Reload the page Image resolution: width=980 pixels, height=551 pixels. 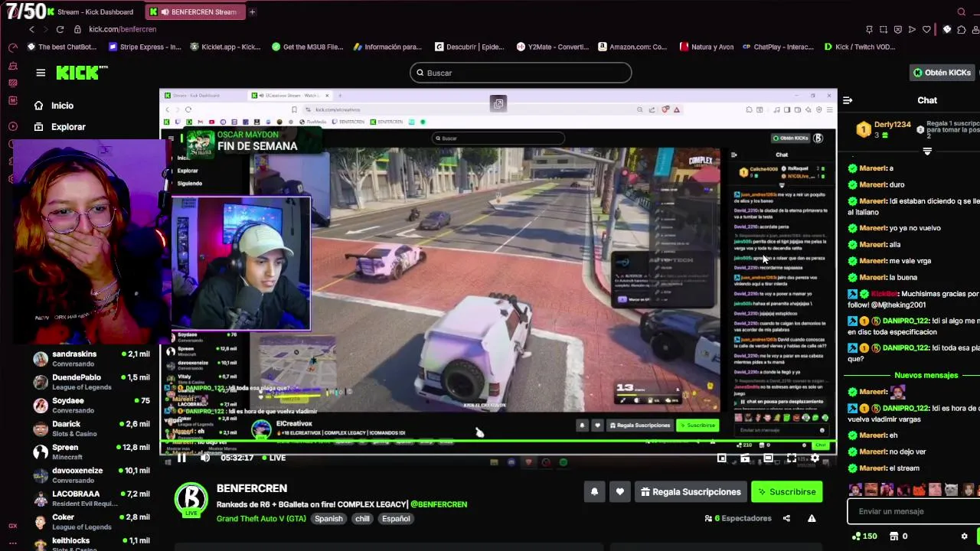[60, 29]
